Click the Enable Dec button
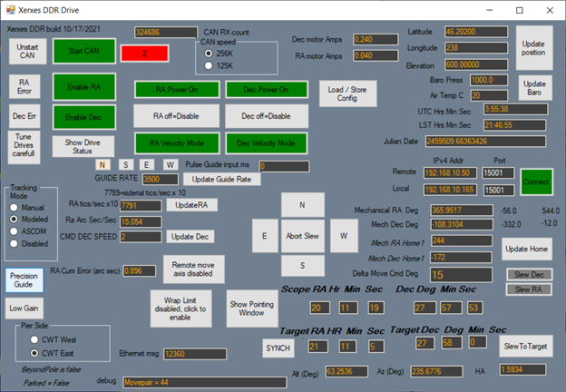This screenshot has height=392, width=566. pos(84,117)
